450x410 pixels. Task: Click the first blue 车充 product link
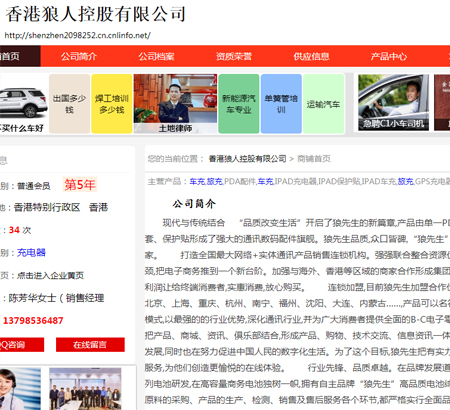197,181
